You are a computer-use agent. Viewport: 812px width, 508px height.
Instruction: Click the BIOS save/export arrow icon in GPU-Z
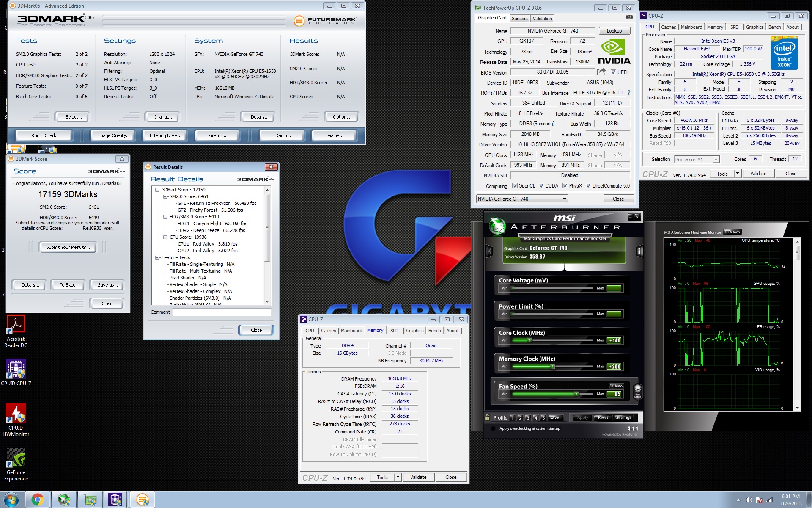[x=601, y=72]
